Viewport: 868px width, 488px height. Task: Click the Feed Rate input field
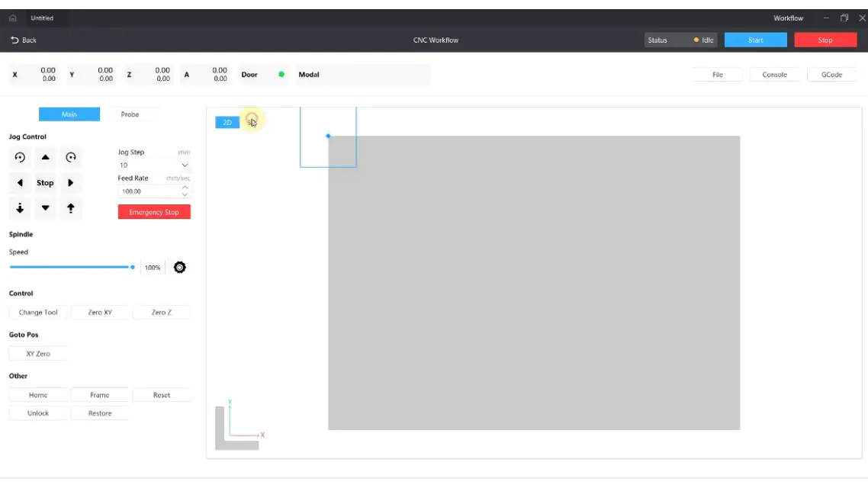coord(149,191)
